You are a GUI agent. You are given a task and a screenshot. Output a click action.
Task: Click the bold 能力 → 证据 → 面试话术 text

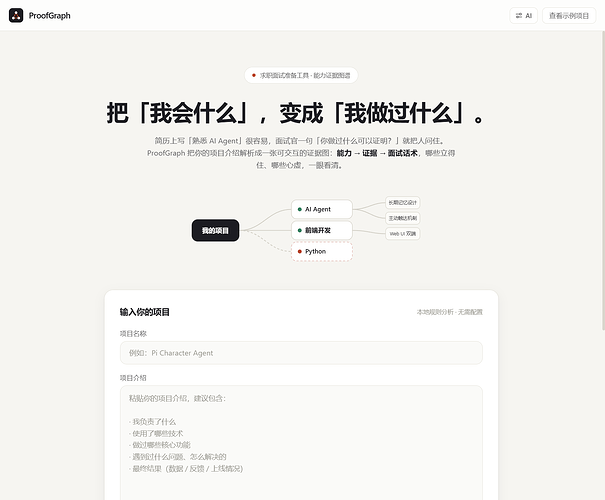tap(377, 153)
